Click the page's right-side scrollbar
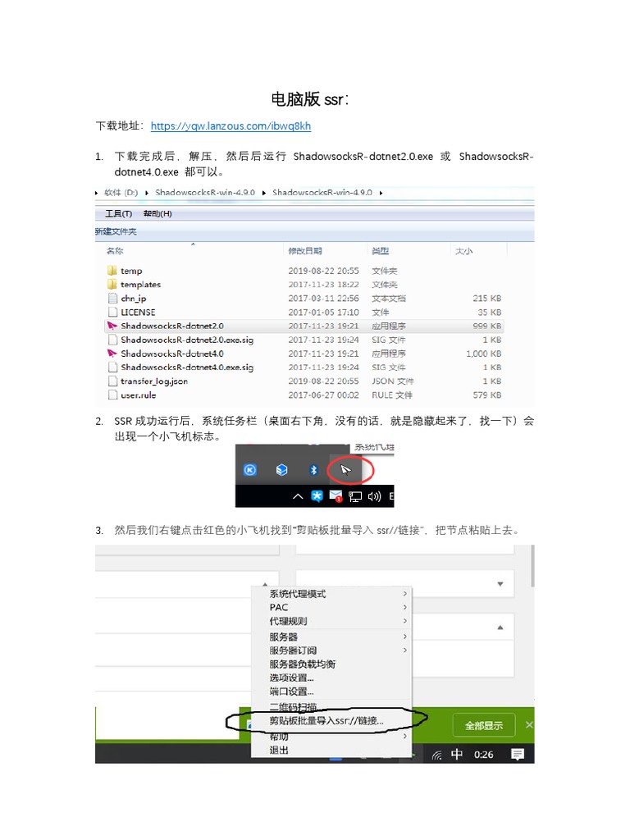 pyautogui.click(x=532, y=566)
